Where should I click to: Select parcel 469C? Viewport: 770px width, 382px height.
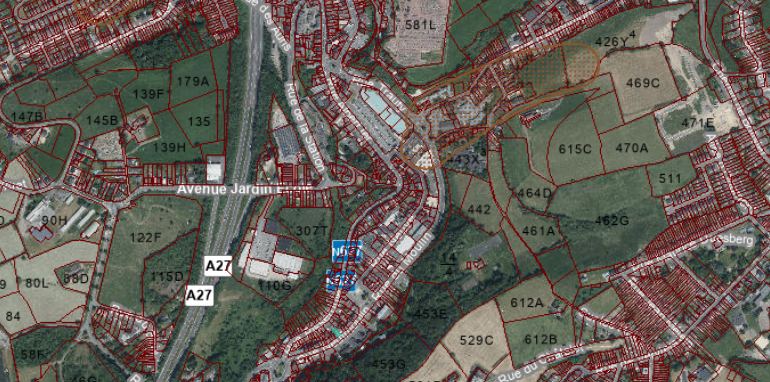click(x=642, y=83)
